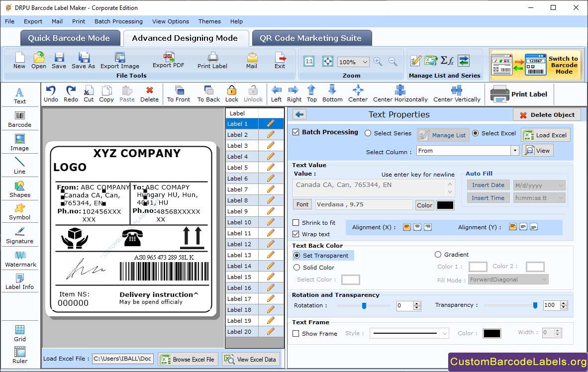Click the Delete toolbar icon
The image size is (588, 372).
[x=149, y=94]
